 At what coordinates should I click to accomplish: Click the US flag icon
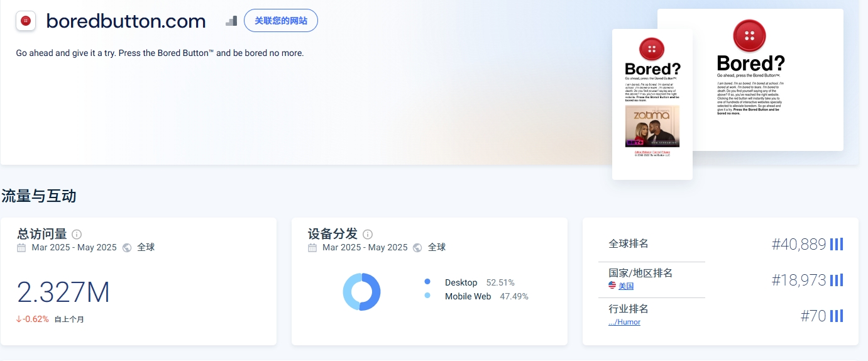click(x=612, y=286)
